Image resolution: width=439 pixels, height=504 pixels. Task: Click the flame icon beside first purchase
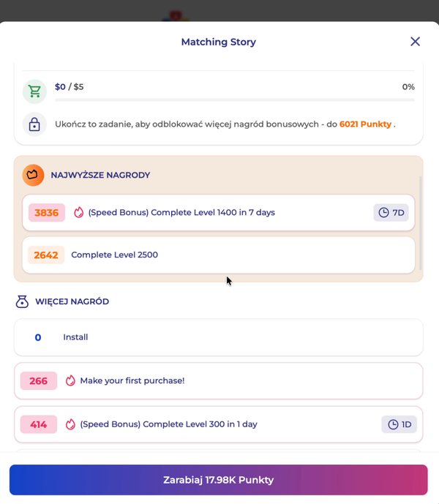tap(70, 380)
